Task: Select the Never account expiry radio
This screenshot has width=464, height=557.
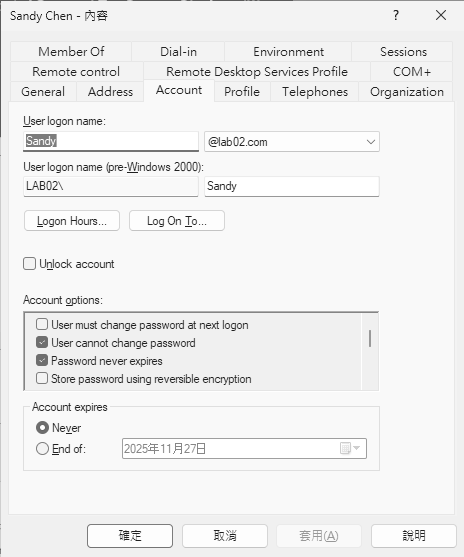Action: coord(42,427)
